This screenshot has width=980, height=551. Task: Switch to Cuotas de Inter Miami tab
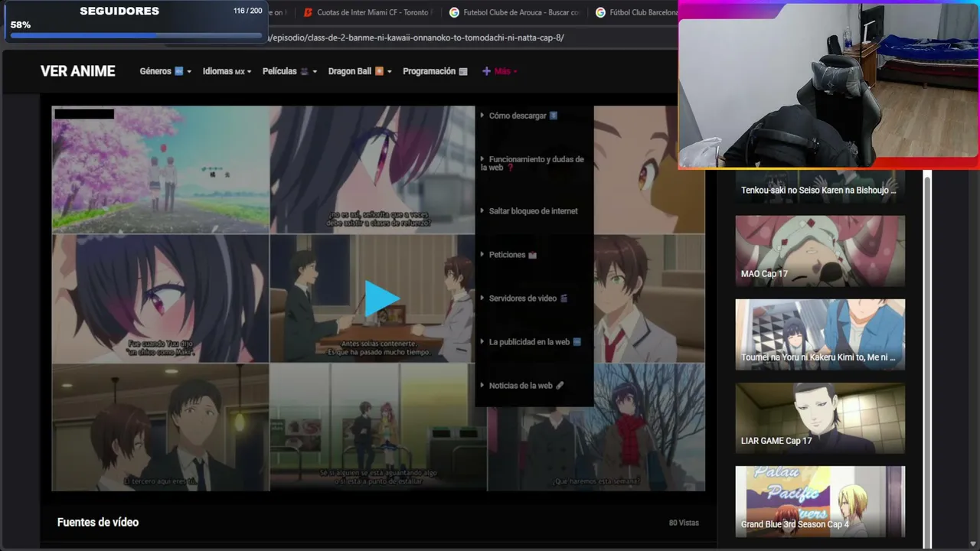click(367, 12)
